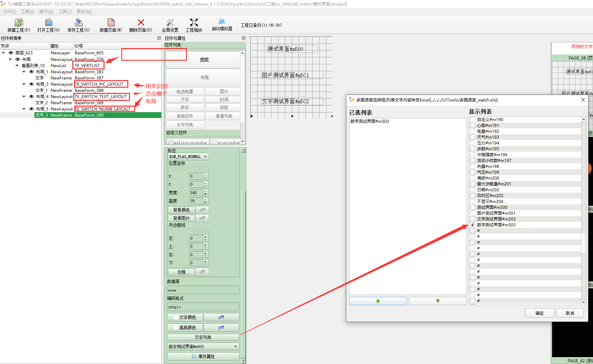Click the Project Zoom (工程缩放) icon
This screenshot has height=364, width=593.
point(194,23)
